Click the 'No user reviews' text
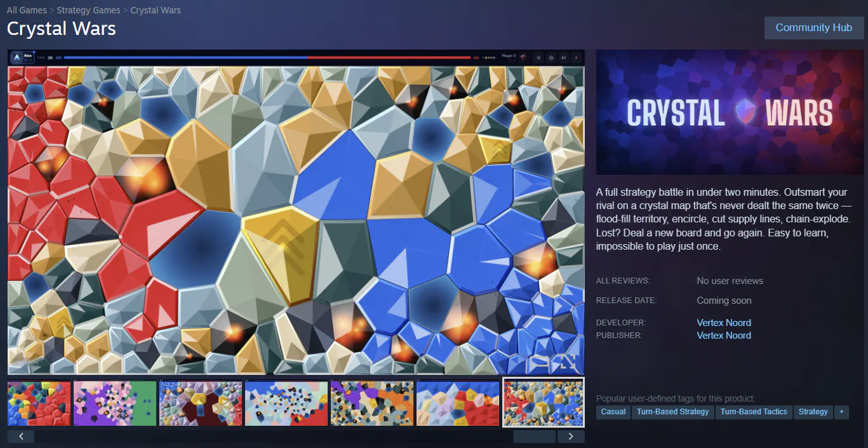Viewport: 868px width, 448px height. tap(730, 281)
